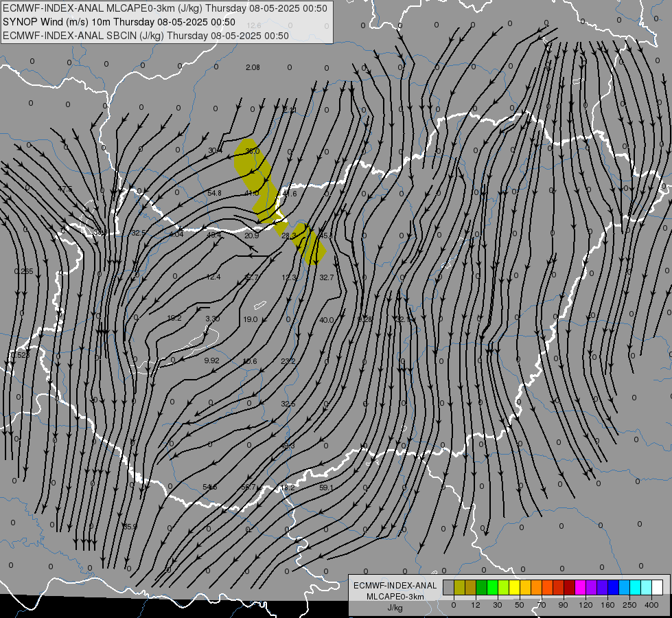
Task: Select the map value 18.2
Action: (288, 488)
